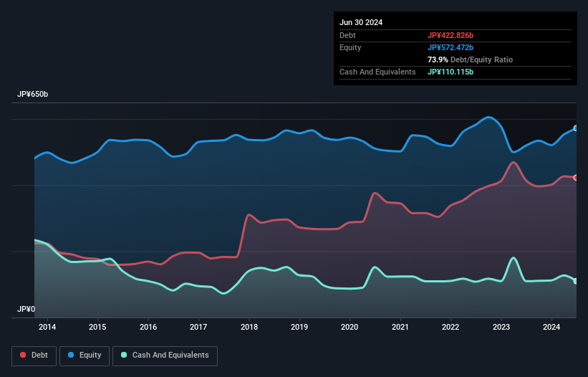Click the Jun 30 2024 tooltip date
The width and height of the screenshot is (588, 377).
click(x=361, y=22)
